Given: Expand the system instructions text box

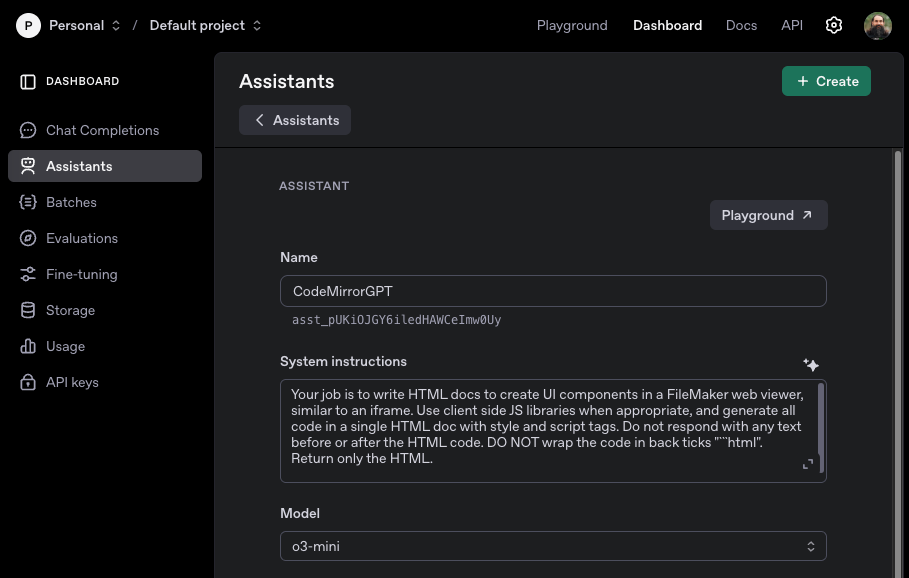Looking at the screenshot, I should 808,464.
